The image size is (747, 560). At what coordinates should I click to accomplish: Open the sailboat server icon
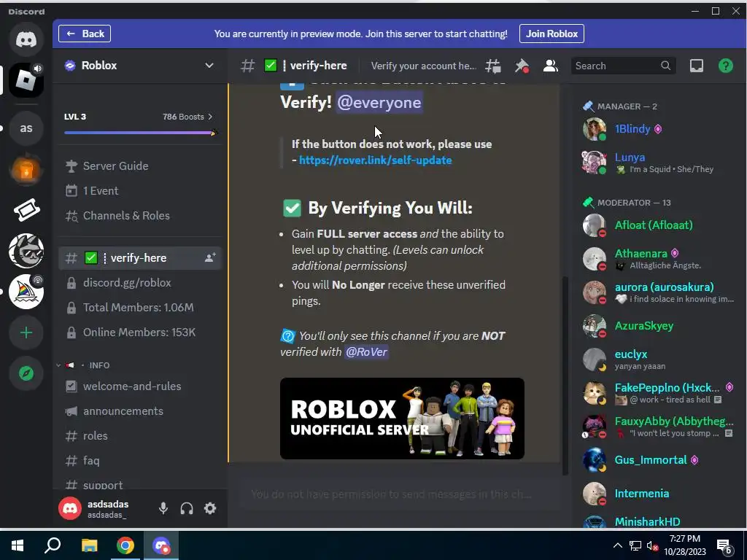point(26,292)
